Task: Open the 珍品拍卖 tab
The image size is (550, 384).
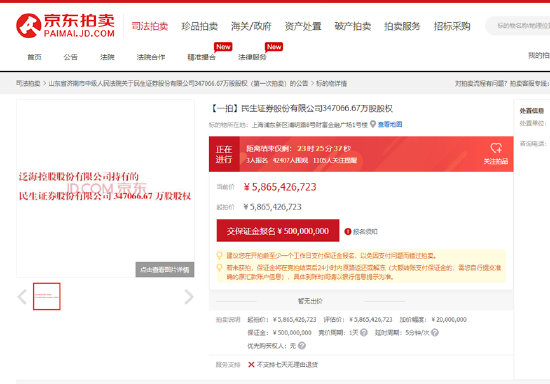Action: tap(200, 26)
